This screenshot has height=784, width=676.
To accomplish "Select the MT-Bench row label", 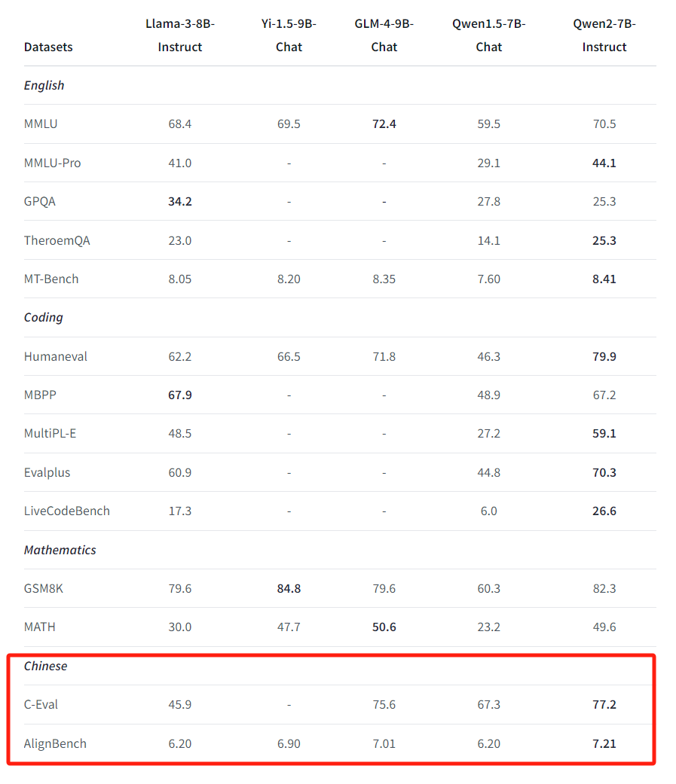I will coord(51,279).
